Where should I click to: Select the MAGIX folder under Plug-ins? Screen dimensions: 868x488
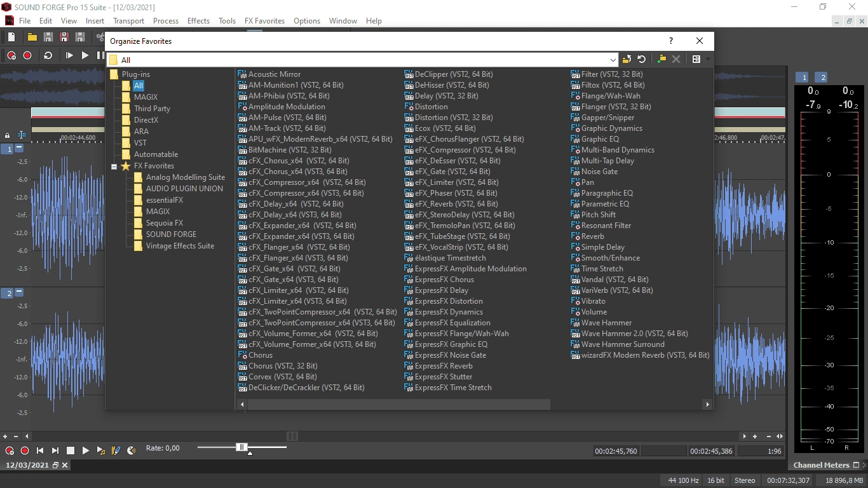pyautogui.click(x=146, y=97)
